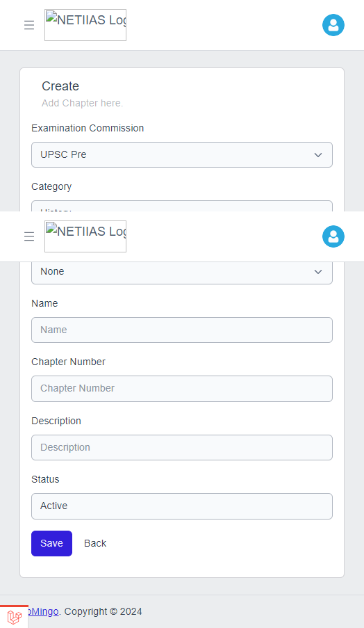Click the NETIIAS logo in the sticky header overlapping the form
The image size is (364, 628).
85,236
